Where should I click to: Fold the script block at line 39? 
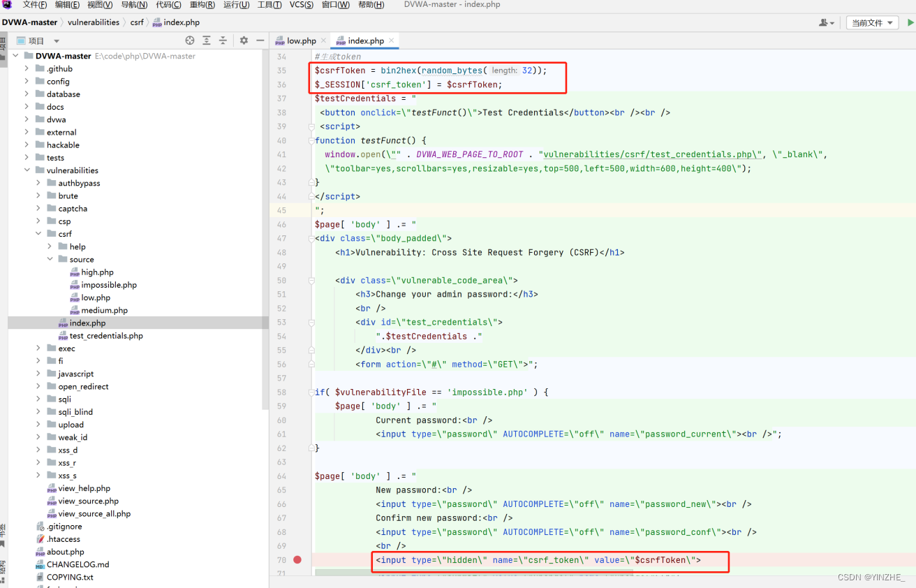pos(311,126)
